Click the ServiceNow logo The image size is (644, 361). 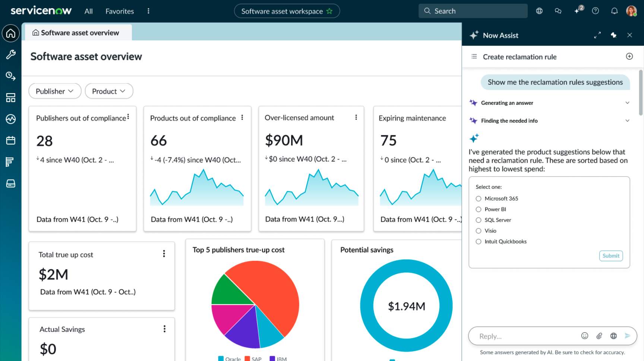pos(41,11)
